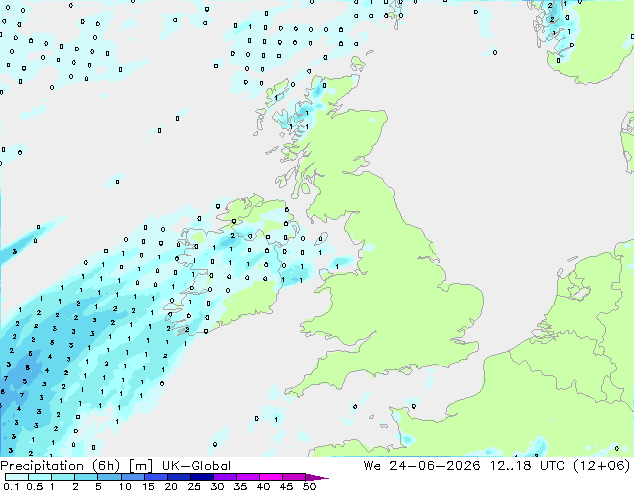Select the 40–45 mm bright magenta swatch
This screenshot has width=634, height=490.
pos(271,477)
